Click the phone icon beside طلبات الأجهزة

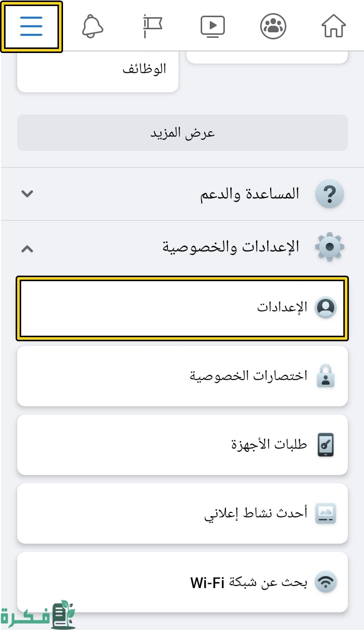point(326,444)
